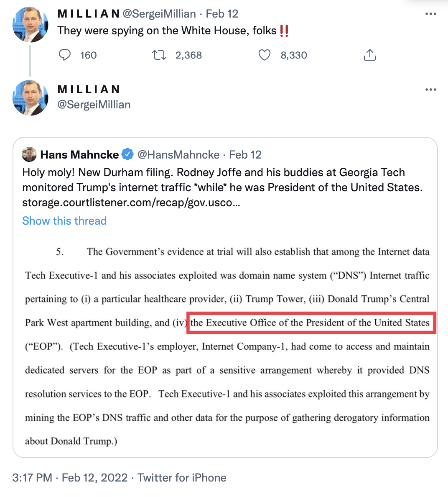Screen dimensions: 448x497
Task: Open the 'Twitter for iPhone' source link
Action: pos(182,478)
